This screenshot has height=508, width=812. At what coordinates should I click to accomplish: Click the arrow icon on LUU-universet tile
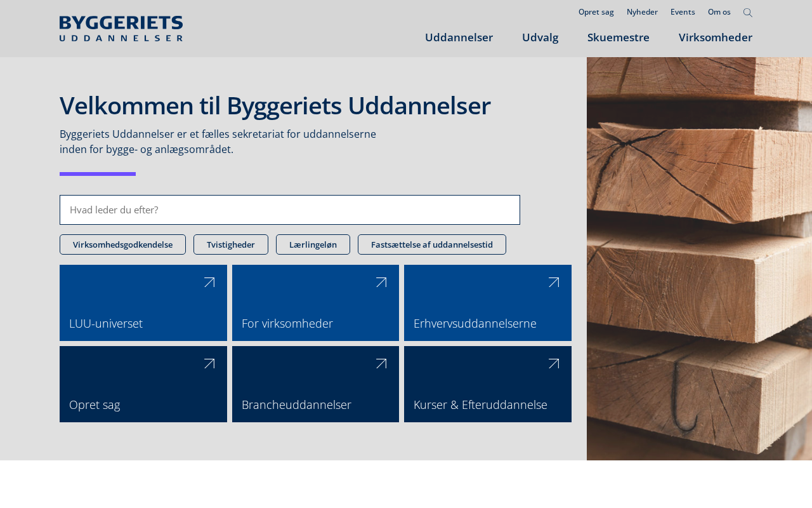pos(209,283)
